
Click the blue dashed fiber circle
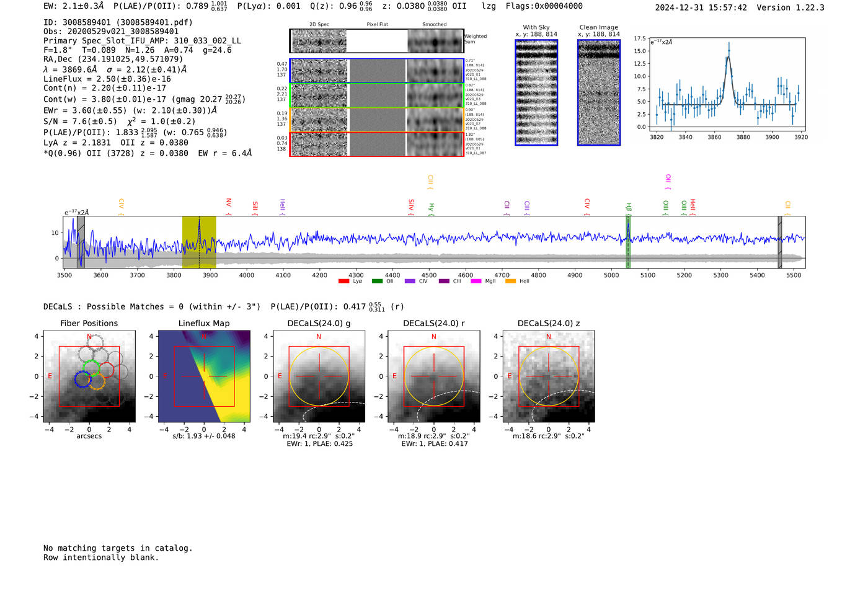pyautogui.click(x=82, y=379)
